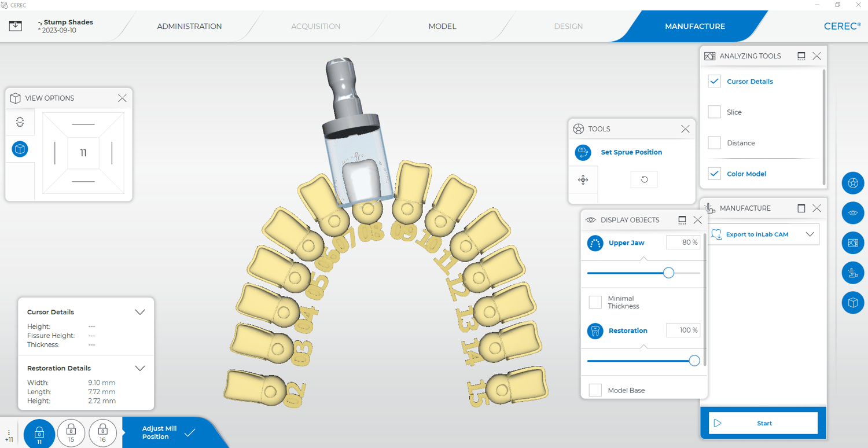
Task: Open the save/download icon in the top left
Action: (x=16, y=26)
